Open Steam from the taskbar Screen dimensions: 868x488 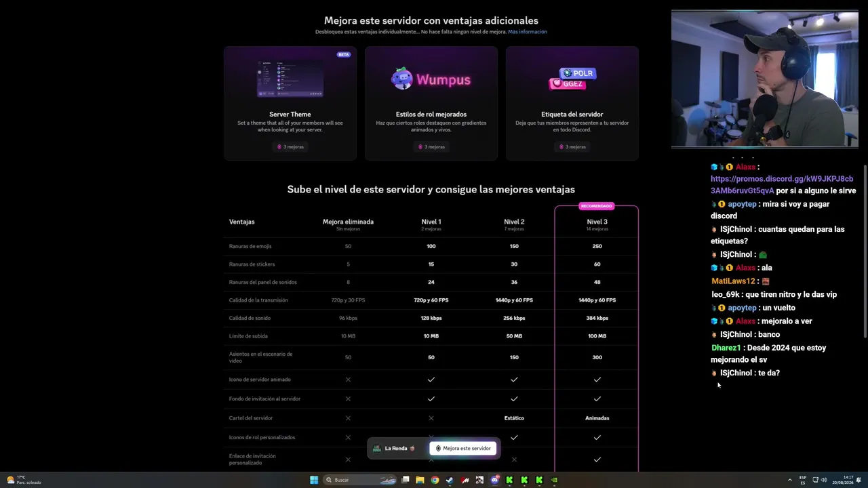pyautogui.click(x=450, y=480)
